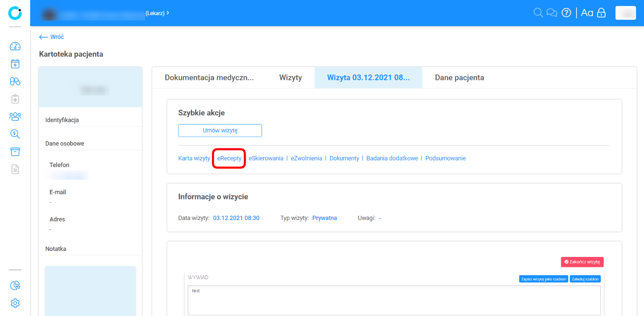This screenshot has height=316, width=644.
Task: Open the eZwolnienia link
Action: (x=306, y=158)
